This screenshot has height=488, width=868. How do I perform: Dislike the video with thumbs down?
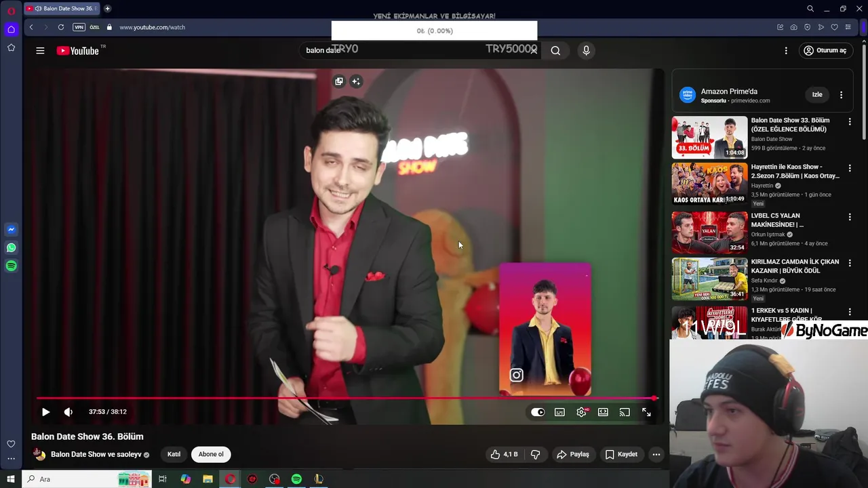coord(535,454)
